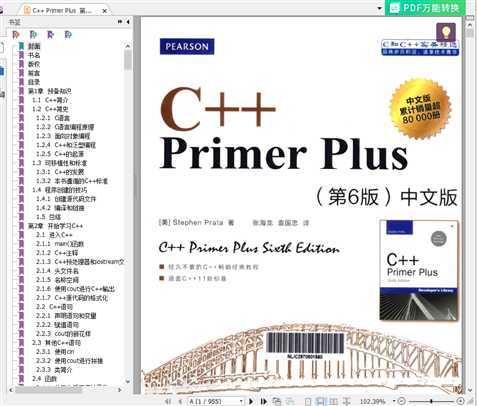Expand bookmark panel with double-arrow icon

(x=120, y=22)
